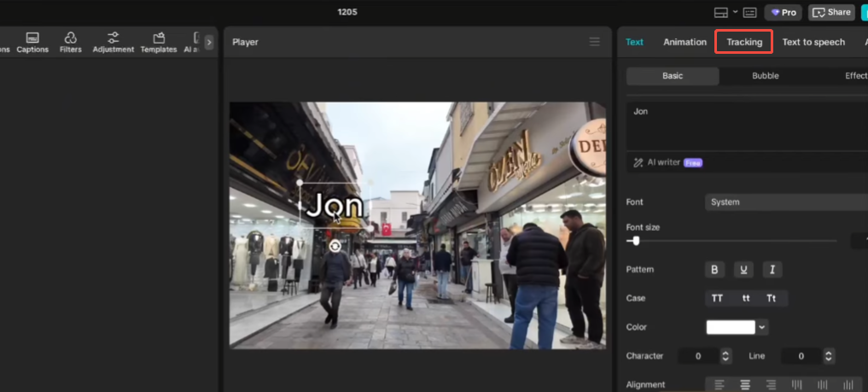This screenshot has width=868, height=392.
Task: Toggle Bold pattern
Action: [x=714, y=270]
